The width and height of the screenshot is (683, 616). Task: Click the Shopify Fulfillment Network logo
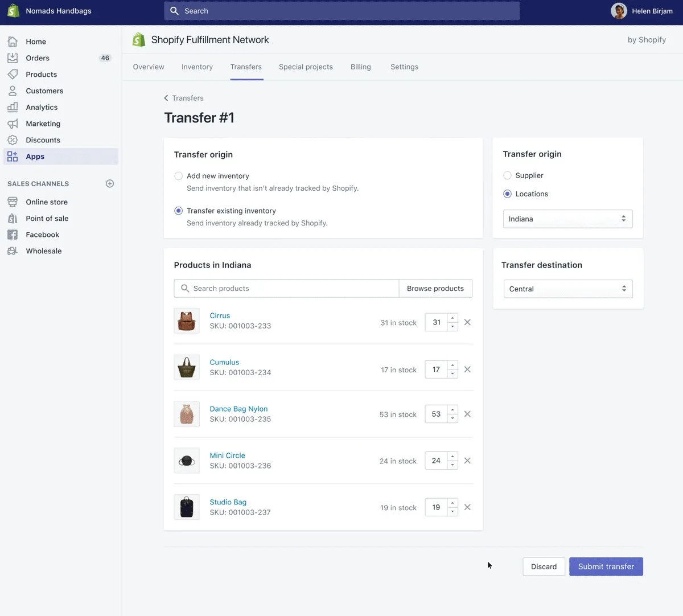point(138,39)
